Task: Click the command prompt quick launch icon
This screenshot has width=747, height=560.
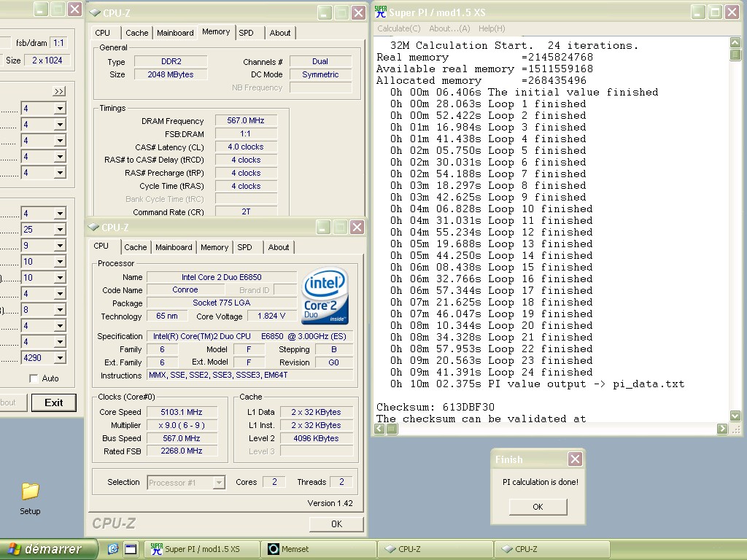Action: 131,549
